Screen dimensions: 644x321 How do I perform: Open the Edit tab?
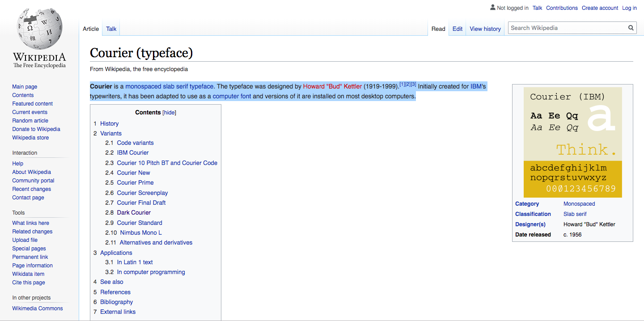pos(458,29)
